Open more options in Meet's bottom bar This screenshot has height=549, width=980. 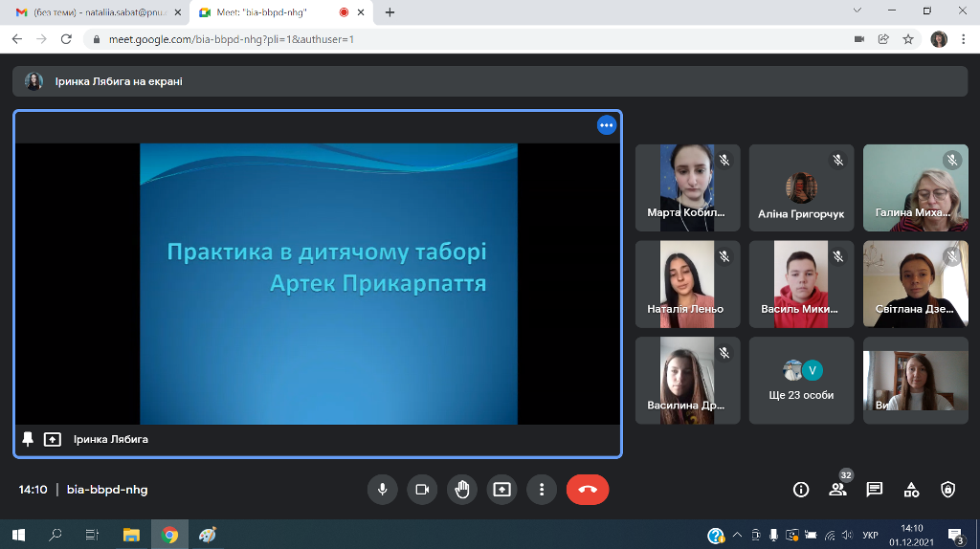click(542, 490)
